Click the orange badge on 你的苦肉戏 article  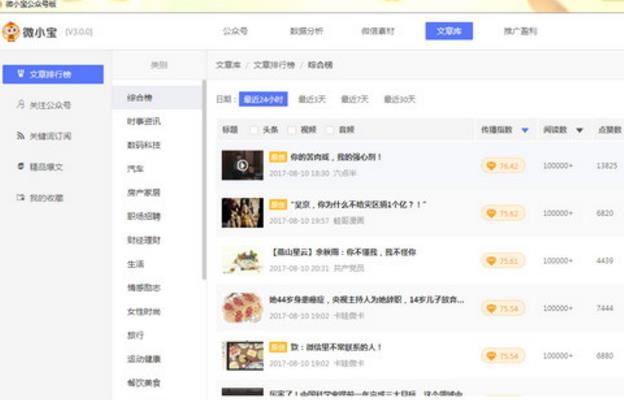click(278, 157)
